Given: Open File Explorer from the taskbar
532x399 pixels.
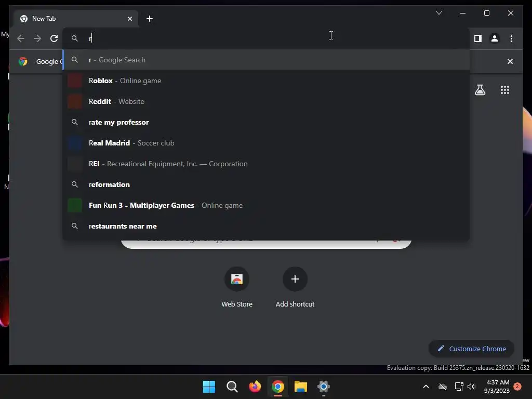Looking at the screenshot, I should 301,387.
